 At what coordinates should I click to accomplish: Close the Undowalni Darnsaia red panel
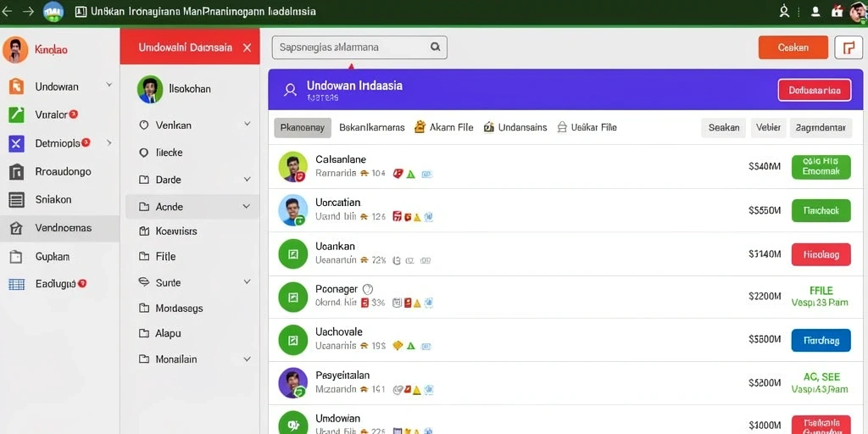(247, 47)
